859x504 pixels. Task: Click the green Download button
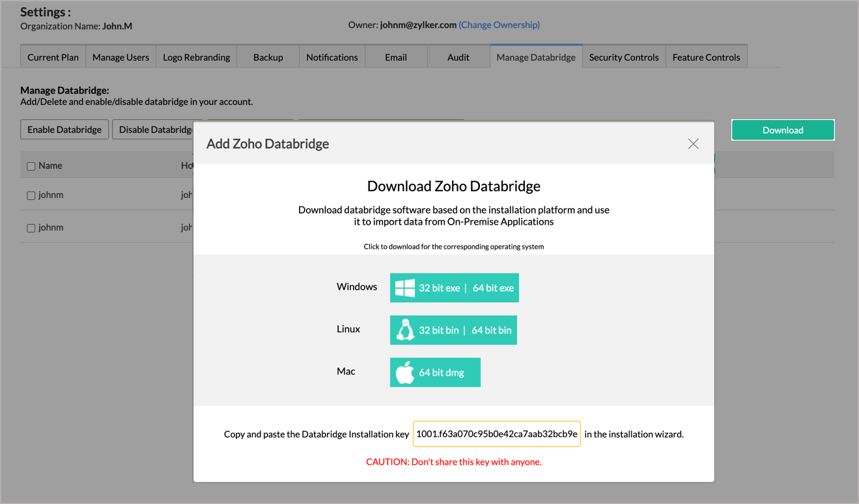(783, 130)
